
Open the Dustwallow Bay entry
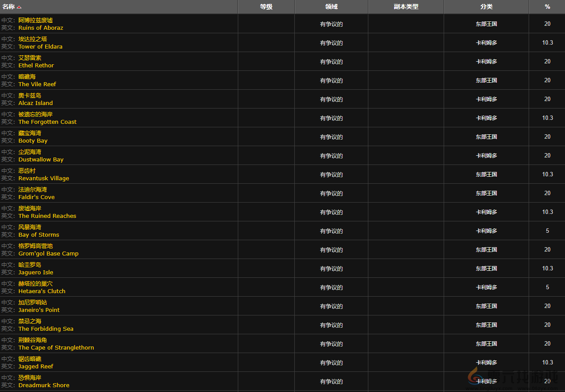41,160
